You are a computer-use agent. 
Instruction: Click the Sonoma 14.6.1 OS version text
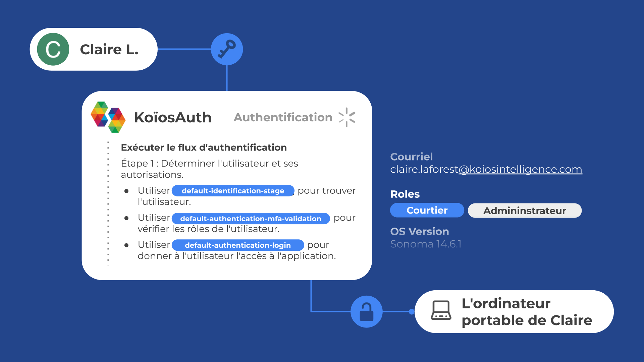[x=426, y=244]
